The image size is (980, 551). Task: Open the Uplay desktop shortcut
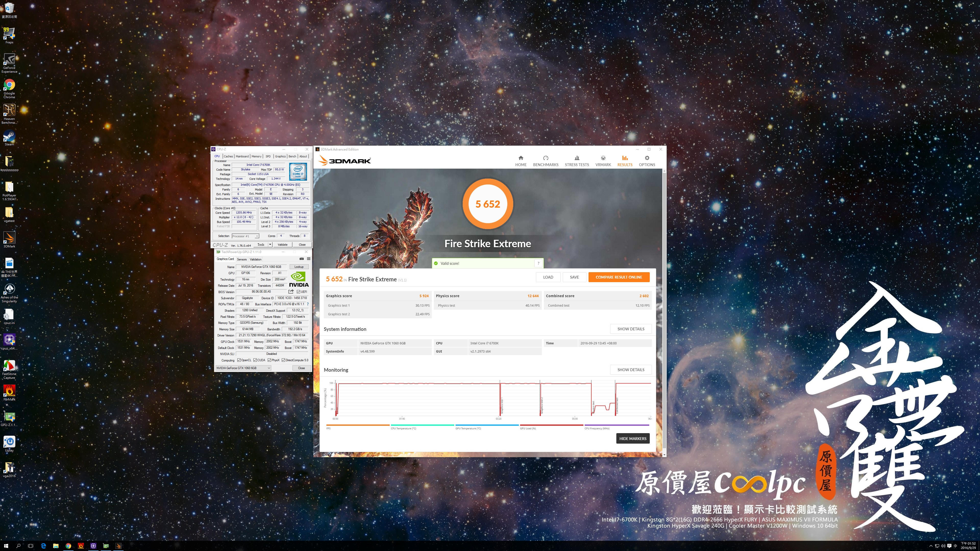coord(9,444)
